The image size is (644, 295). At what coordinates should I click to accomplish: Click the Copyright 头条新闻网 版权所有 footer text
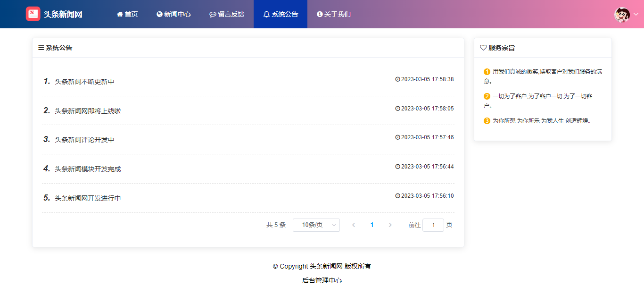[x=322, y=266]
